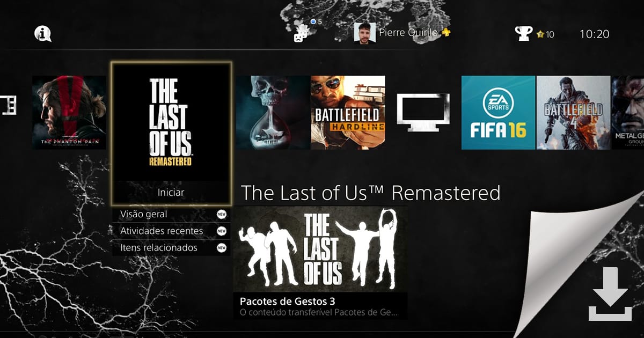Select the Until Dawn skull hourglass tile
644x338 pixels.
pyautogui.click(x=273, y=113)
